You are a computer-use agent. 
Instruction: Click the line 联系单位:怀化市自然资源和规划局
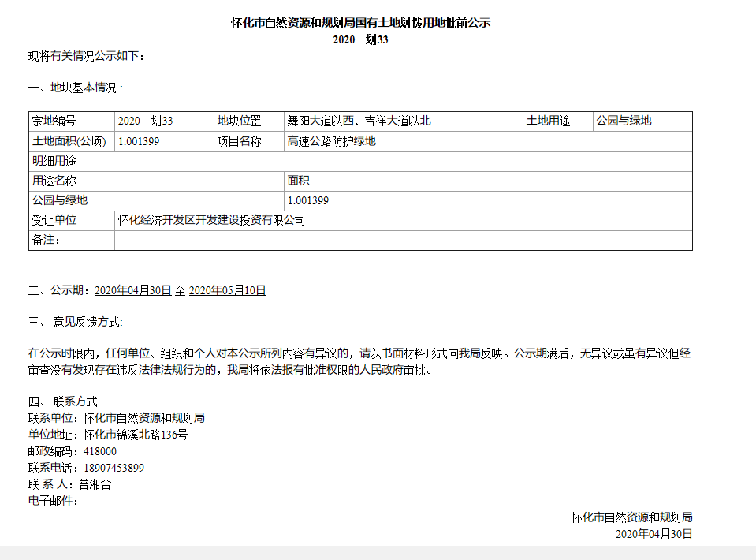pyautogui.click(x=116, y=418)
